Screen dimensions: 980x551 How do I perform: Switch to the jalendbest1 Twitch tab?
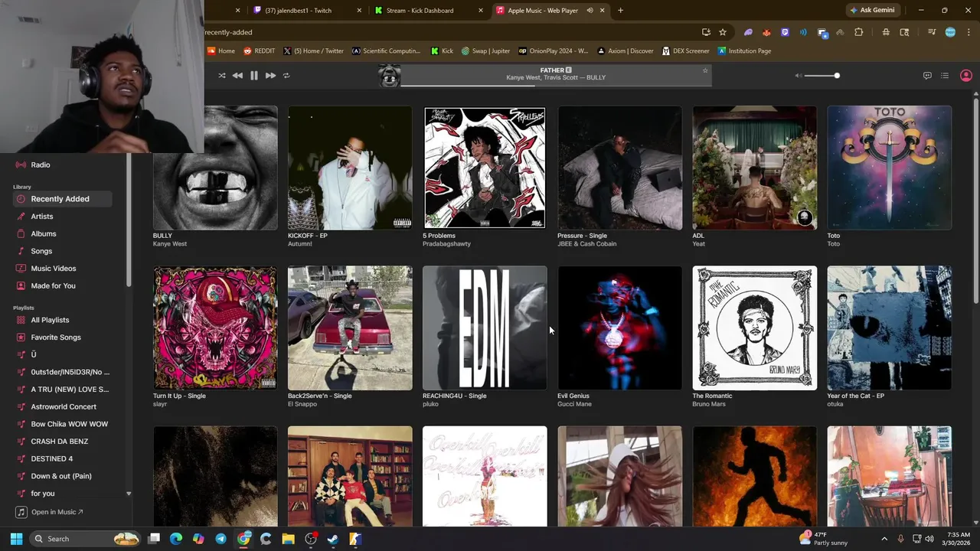click(299, 11)
